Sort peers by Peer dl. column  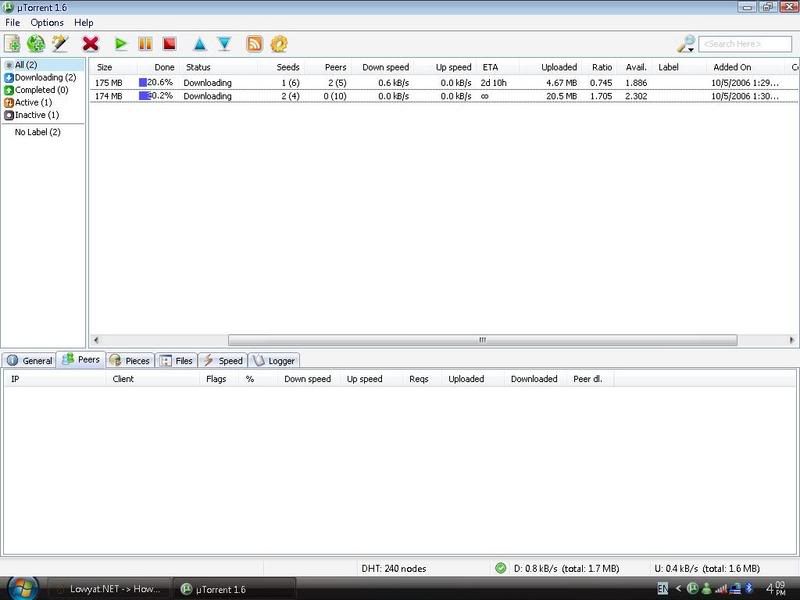(588, 379)
